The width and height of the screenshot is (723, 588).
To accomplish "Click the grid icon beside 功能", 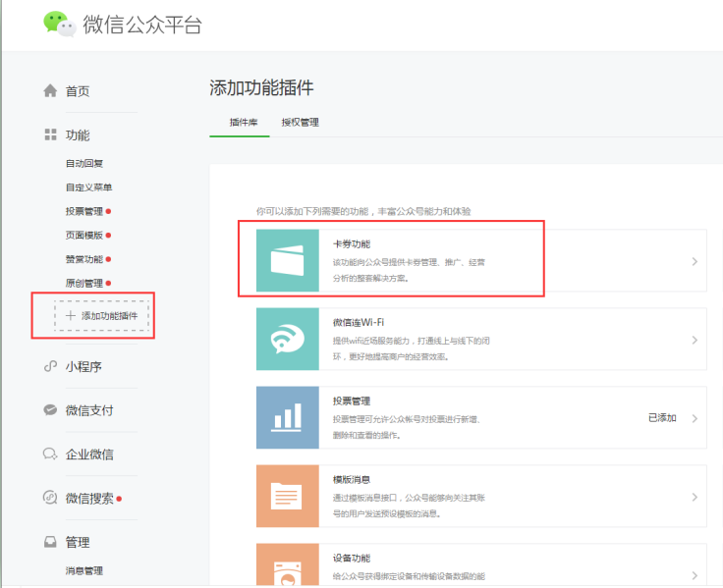I will click(x=50, y=134).
